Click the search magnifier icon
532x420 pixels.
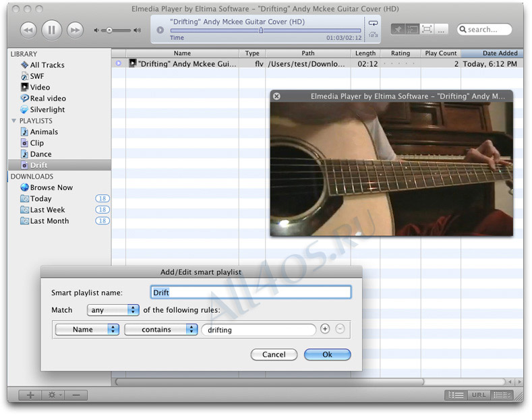(x=463, y=30)
